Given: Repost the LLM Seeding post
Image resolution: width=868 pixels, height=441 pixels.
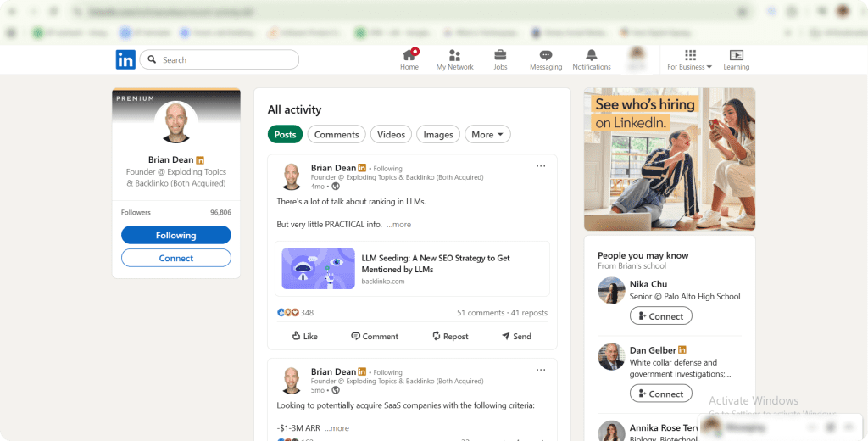Looking at the screenshot, I should 450,336.
